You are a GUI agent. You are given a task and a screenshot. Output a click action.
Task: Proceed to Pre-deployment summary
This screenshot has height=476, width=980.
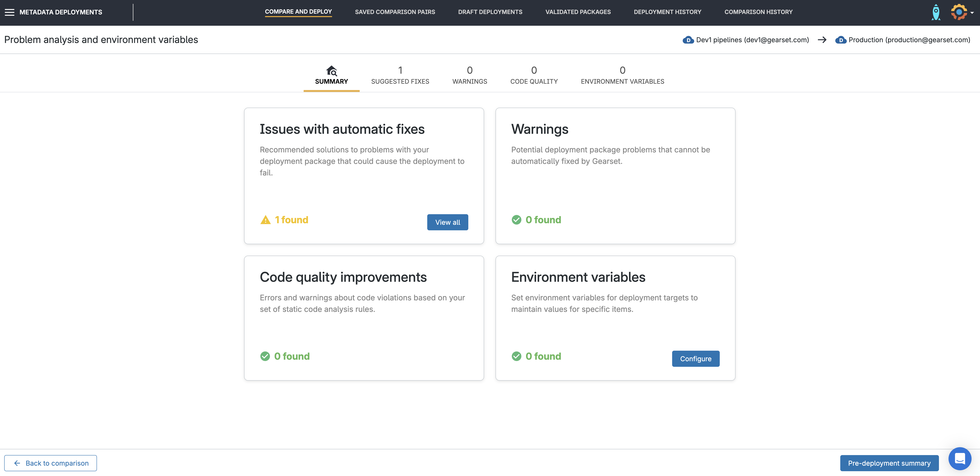point(889,463)
